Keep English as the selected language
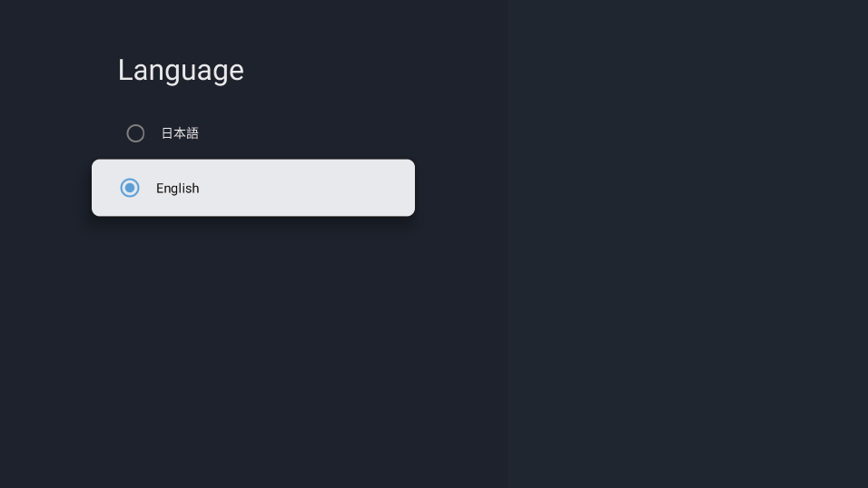Image resolution: width=868 pixels, height=488 pixels. pyautogui.click(x=253, y=188)
